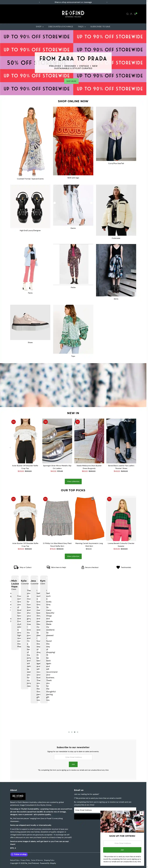148x868 pixels.
Task: Show previous announcement with left arrow
Action: click(x=39, y=2)
